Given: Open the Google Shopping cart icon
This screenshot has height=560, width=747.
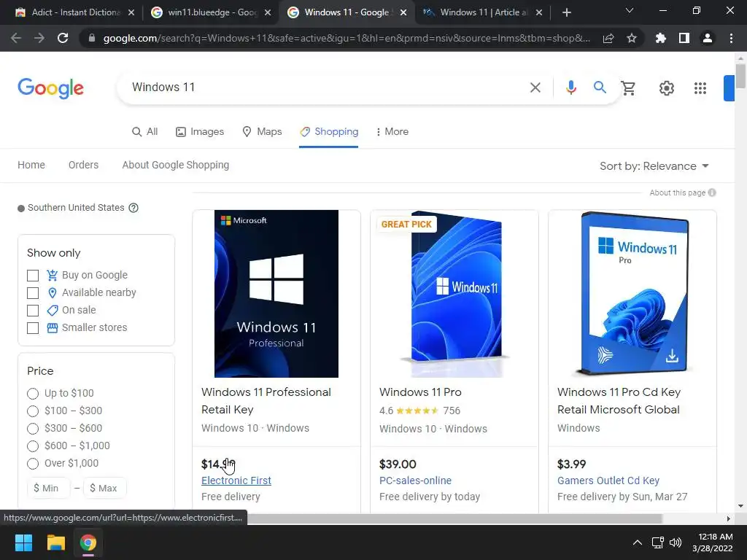Looking at the screenshot, I should coord(628,88).
